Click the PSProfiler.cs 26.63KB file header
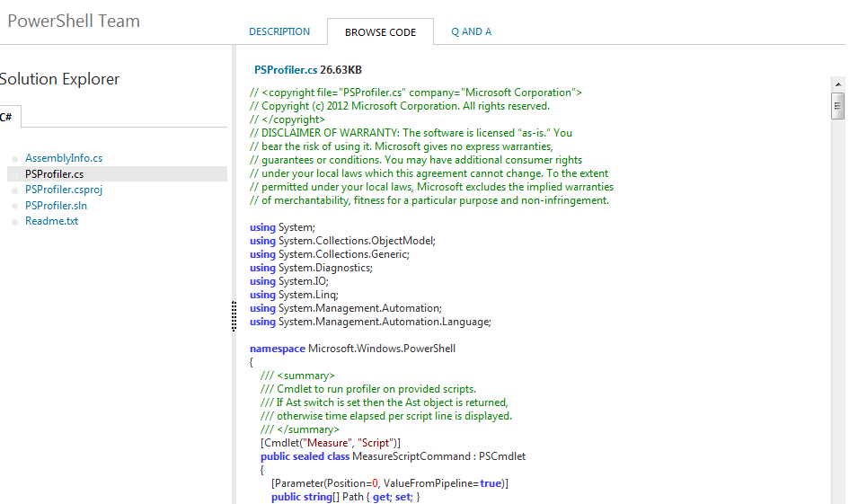The height and width of the screenshot is (504, 858). point(307,69)
